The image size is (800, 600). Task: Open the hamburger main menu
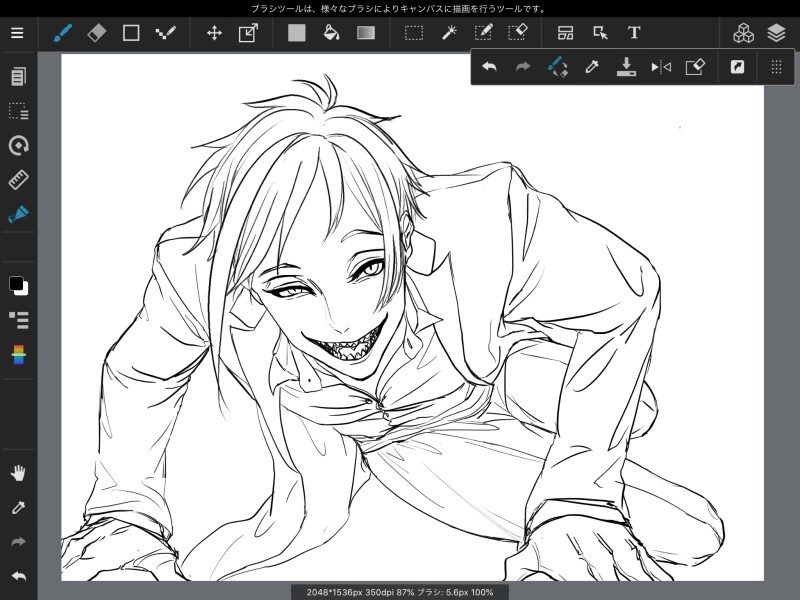coord(17,33)
